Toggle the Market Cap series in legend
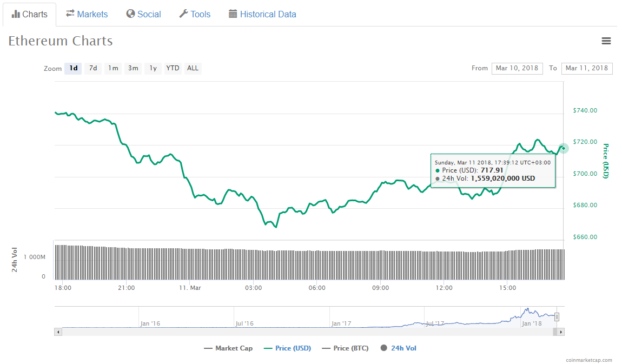The width and height of the screenshot is (622, 364). tap(228, 348)
